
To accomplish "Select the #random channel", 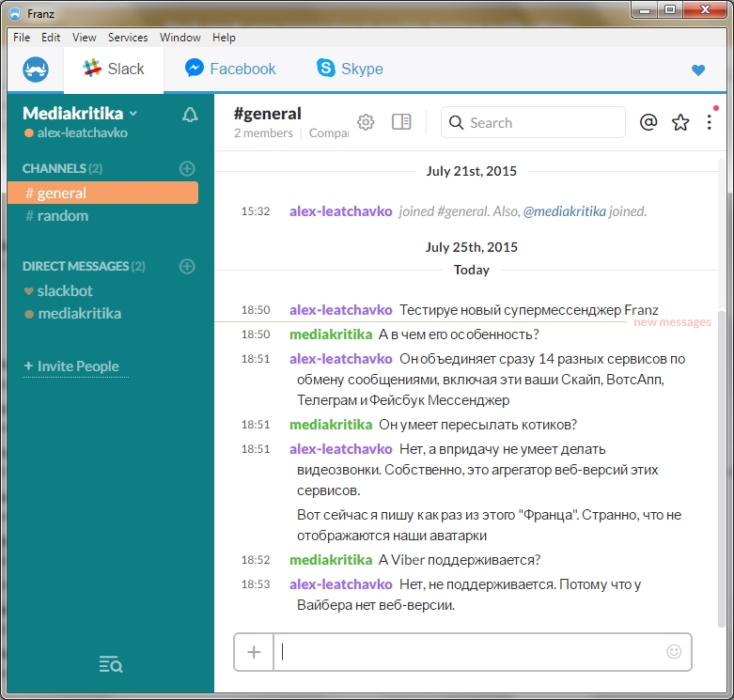I will coord(57,216).
